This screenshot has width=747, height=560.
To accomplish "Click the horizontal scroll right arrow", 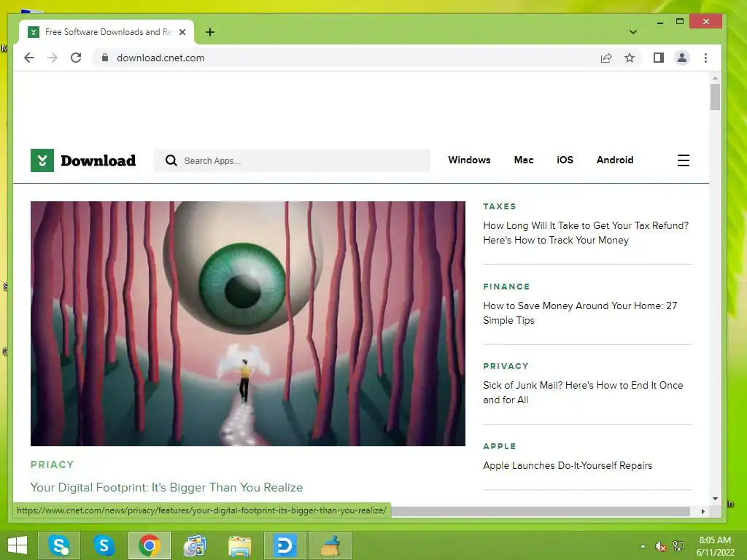I will [x=703, y=511].
